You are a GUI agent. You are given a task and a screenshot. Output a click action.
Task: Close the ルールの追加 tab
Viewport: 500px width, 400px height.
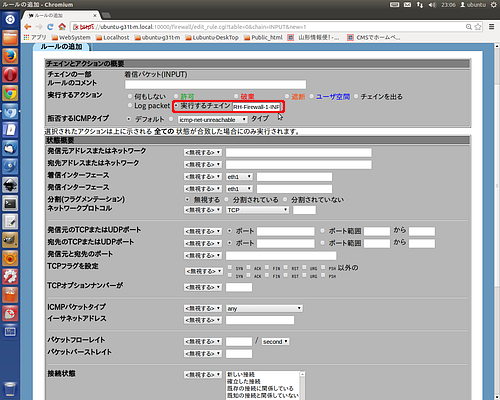pyautogui.click(x=95, y=15)
